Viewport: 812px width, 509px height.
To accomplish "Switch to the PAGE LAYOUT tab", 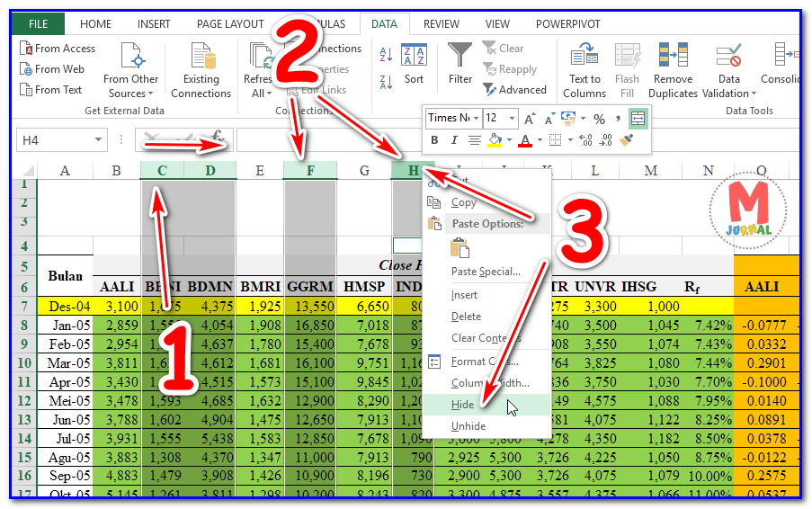I will (230, 23).
